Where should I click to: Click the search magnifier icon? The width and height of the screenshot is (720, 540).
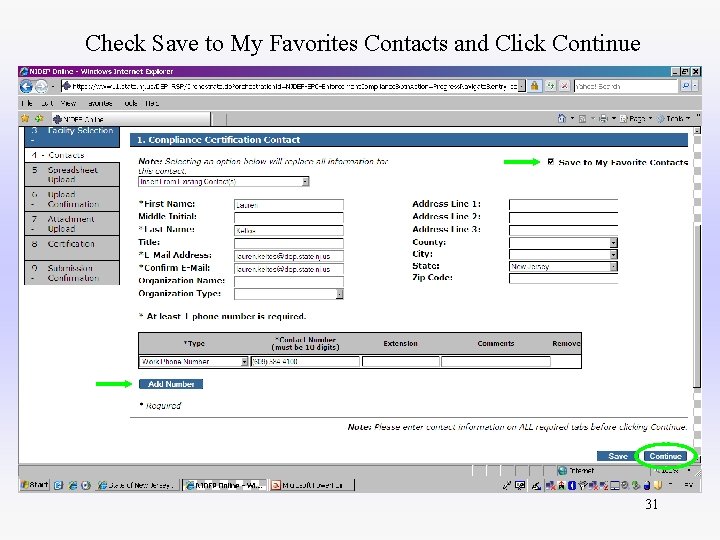point(686,86)
